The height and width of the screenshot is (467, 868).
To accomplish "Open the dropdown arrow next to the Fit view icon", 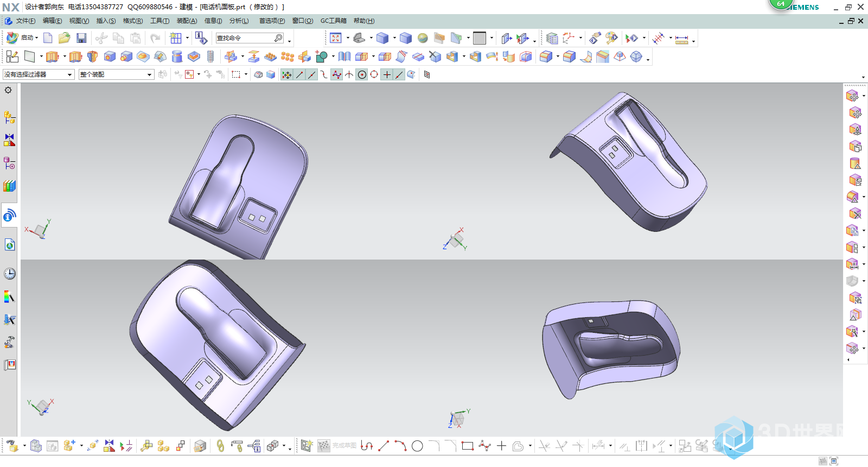I will [x=348, y=38].
